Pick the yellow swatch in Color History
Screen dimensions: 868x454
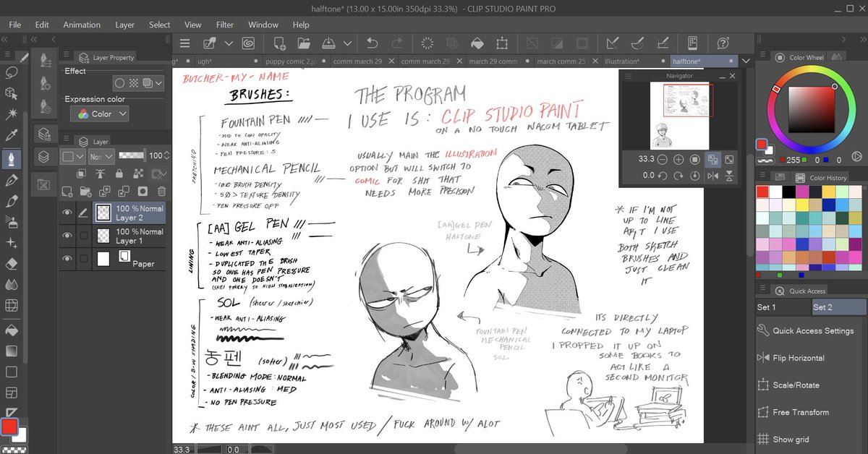[802, 205]
